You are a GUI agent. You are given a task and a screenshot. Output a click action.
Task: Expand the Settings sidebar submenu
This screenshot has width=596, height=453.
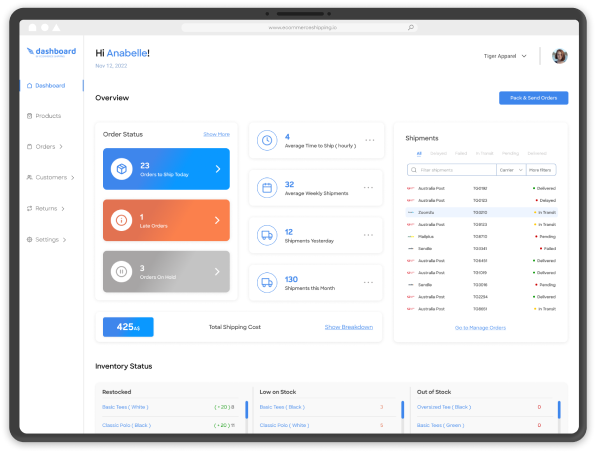click(x=64, y=240)
